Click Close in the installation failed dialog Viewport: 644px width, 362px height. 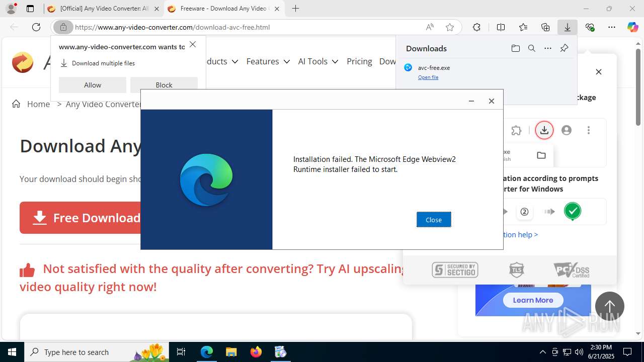tap(434, 220)
